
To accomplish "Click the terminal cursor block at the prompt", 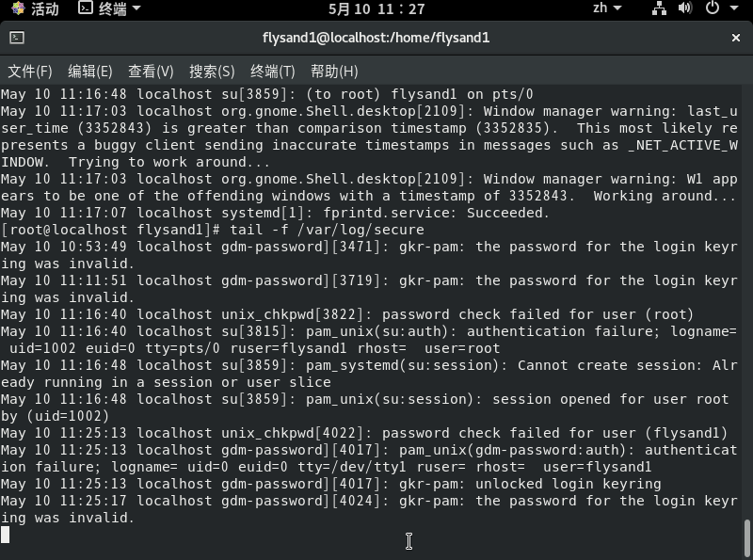I will point(5,535).
